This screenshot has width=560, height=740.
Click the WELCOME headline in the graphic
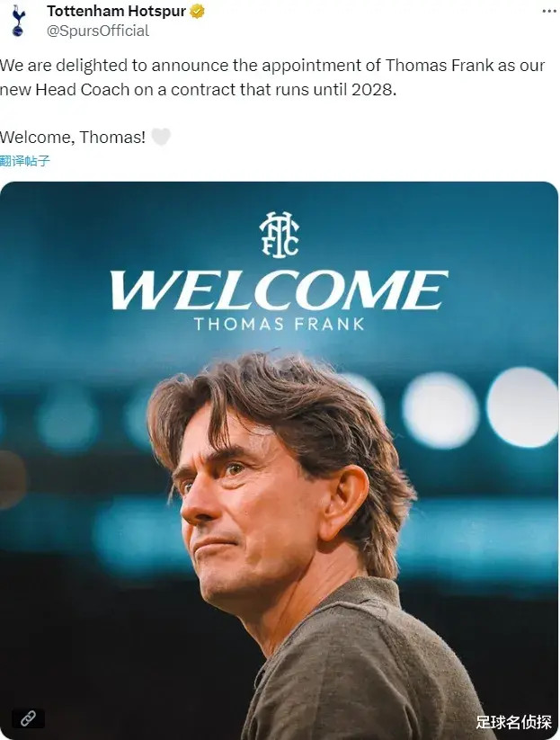[x=279, y=290]
